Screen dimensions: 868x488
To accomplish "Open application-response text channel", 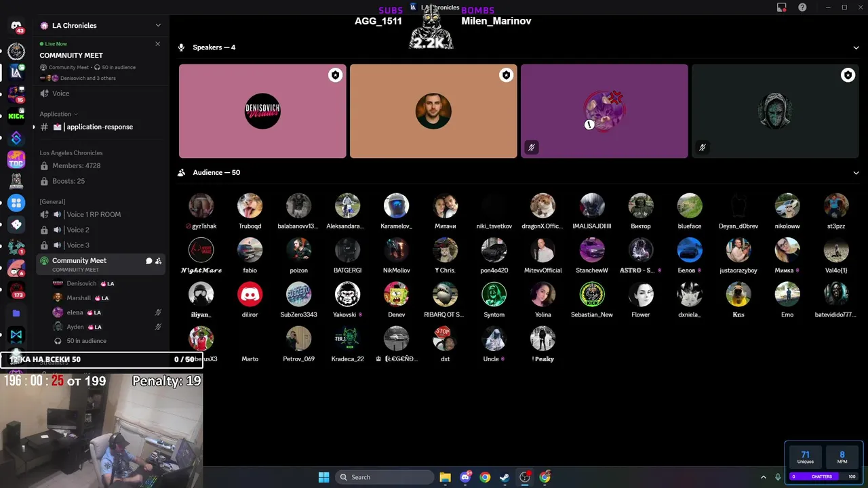I will [x=99, y=127].
